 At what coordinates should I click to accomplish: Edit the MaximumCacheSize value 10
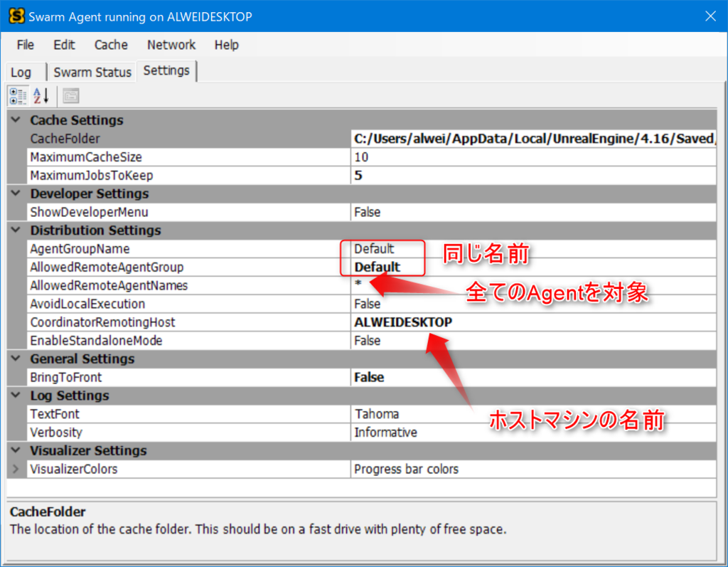(x=533, y=157)
